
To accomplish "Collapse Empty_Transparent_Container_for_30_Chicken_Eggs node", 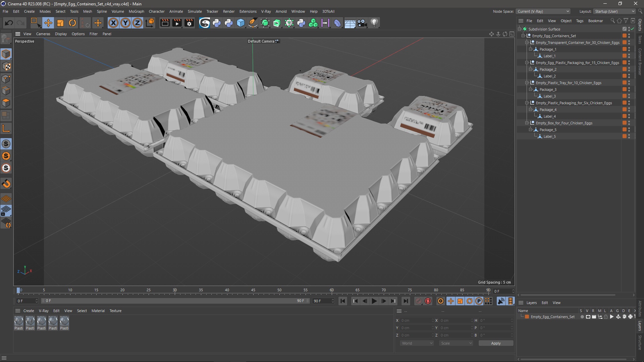I will point(527,43).
